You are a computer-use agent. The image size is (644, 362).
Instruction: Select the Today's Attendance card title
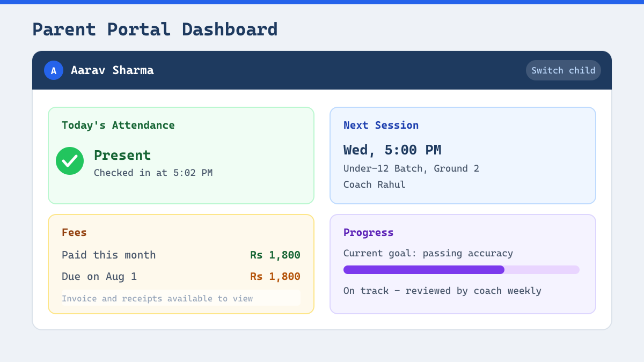click(x=118, y=125)
